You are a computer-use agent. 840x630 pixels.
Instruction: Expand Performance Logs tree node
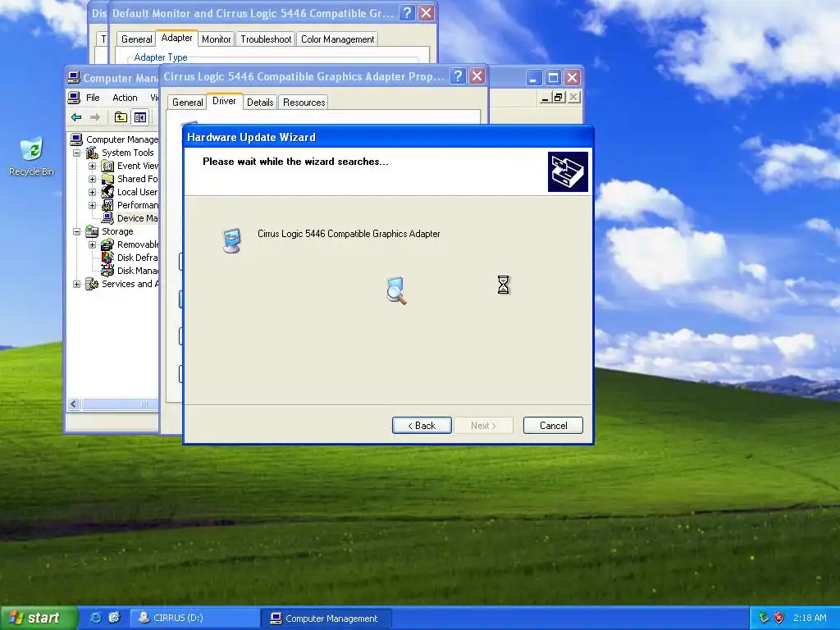pos(92,205)
